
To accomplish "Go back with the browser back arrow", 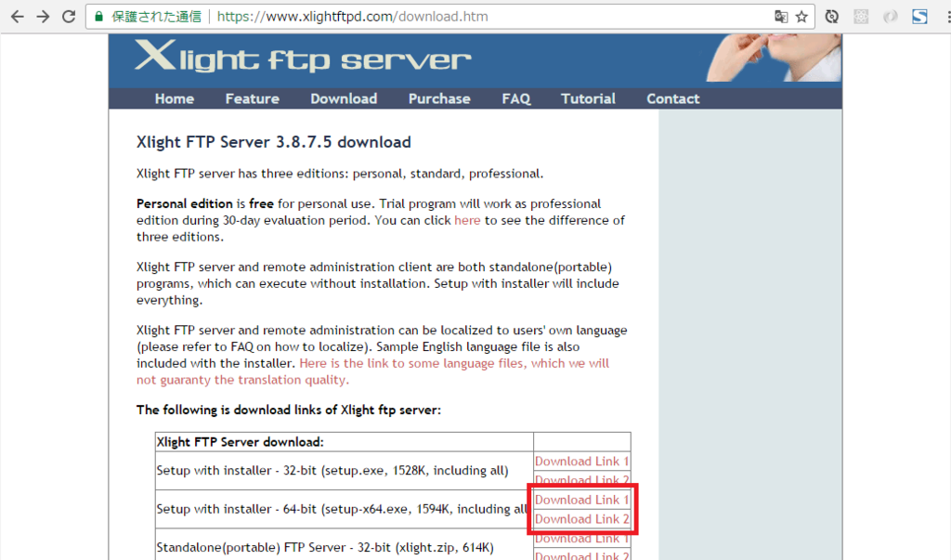I will [17, 17].
